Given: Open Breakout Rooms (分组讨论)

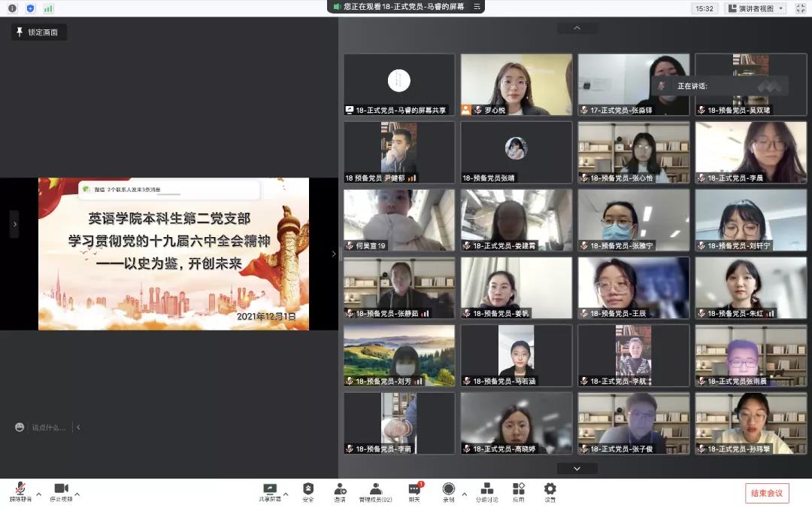Looking at the screenshot, I should pos(487,490).
